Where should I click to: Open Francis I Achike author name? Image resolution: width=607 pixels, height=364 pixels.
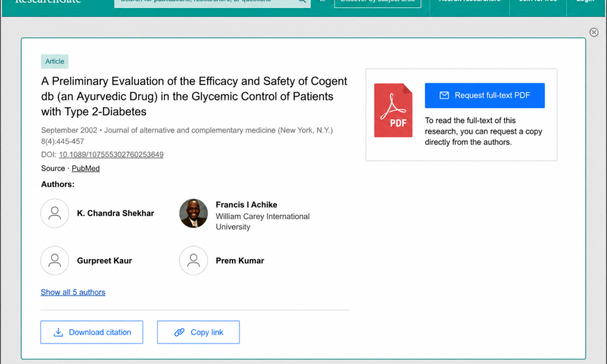pos(246,204)
